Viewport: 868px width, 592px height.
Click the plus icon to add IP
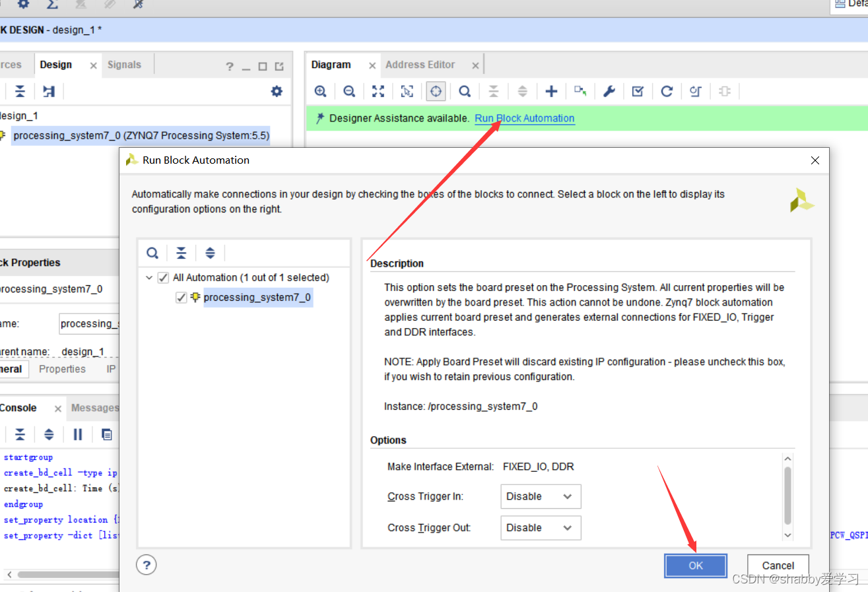551,91
